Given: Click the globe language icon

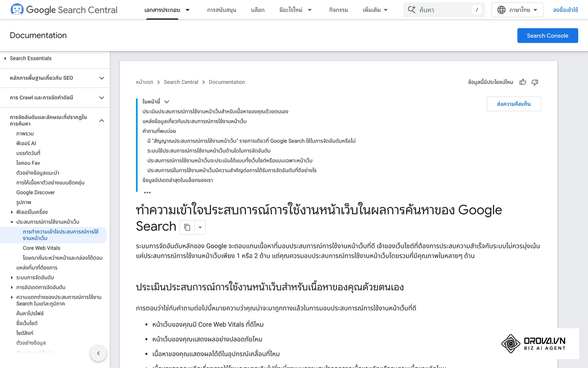Looking at the screenshot, I should click(x=501, y=10).
